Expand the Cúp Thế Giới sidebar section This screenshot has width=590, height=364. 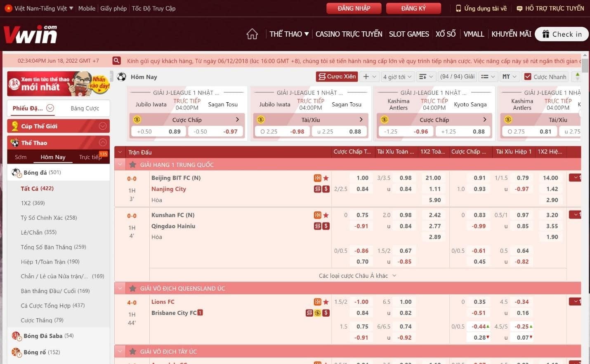click(x=103, y=126)
